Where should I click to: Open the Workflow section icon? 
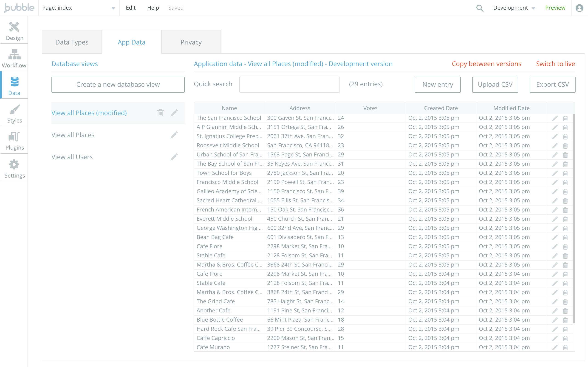[14, 55]
